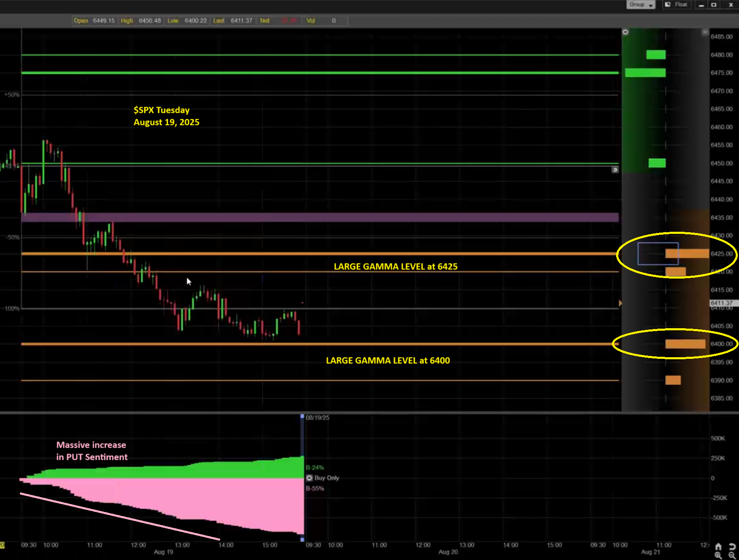The height and width of the screenshot is (560, 739).
Task: Click the +50% level label
Action: click(12, 95)
